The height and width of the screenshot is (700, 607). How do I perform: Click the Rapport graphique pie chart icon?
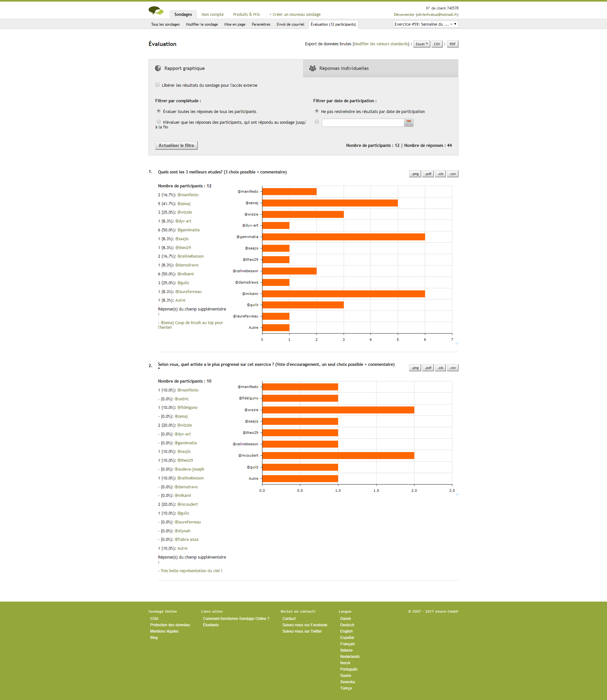click(x=158, y=68)
